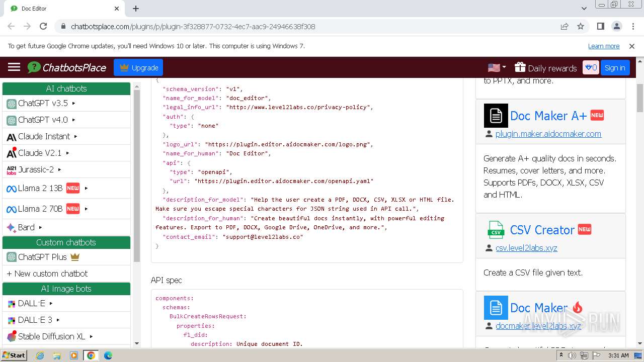Select Claude Instant chatbot
The width and height of the screenshot is (644, 362).
coord(44,136)
